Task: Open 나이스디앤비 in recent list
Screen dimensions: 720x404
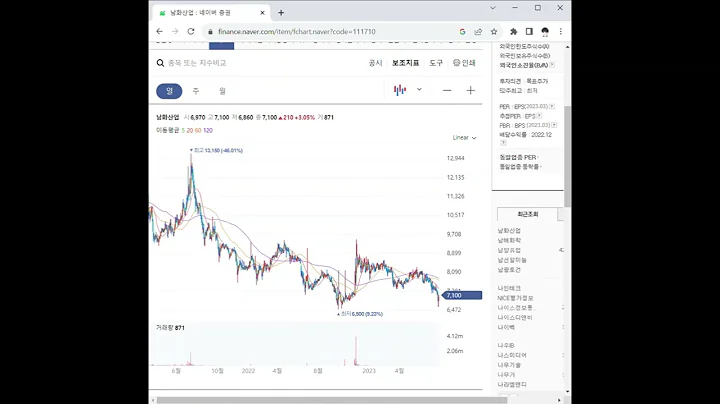Action: [x=515, y=317]
